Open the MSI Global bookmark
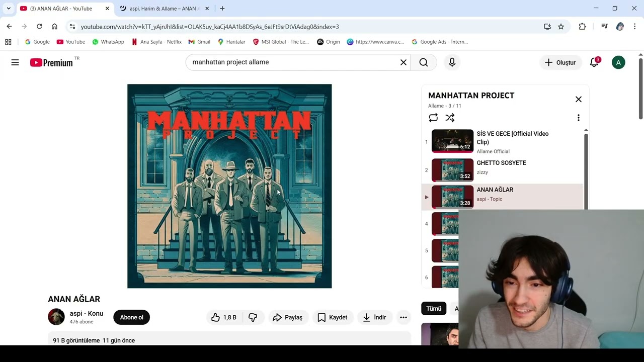The width and height of the screenshot is (644, 362). 281,42
